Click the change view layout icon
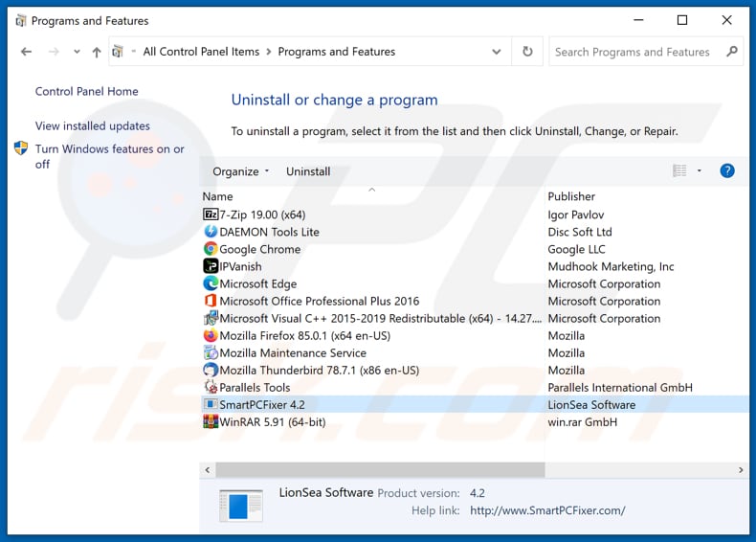This screenshot has height=542, width=756. point(679,170)
